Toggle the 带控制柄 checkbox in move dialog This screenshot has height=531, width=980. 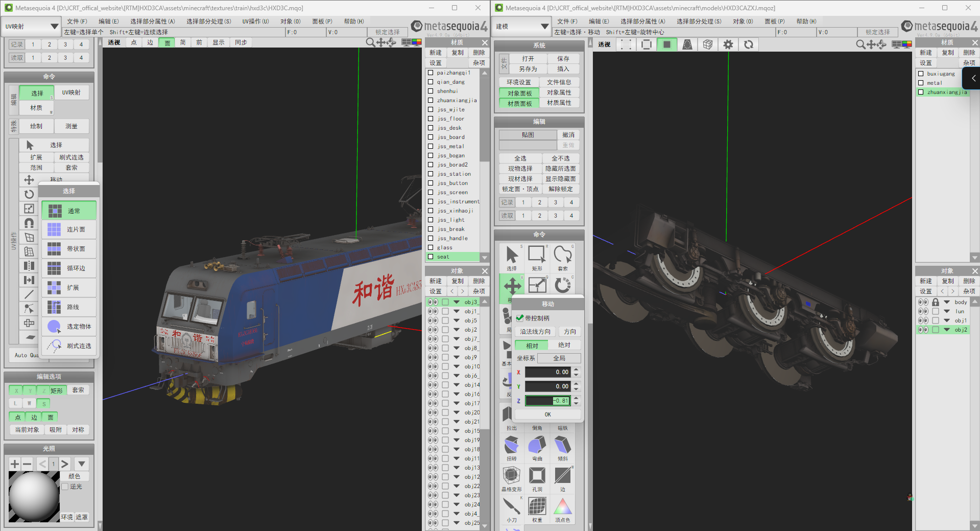[520, 318]
